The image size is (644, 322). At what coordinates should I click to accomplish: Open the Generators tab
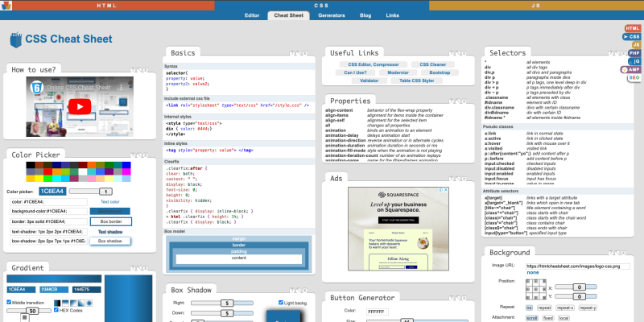(332, 15)
